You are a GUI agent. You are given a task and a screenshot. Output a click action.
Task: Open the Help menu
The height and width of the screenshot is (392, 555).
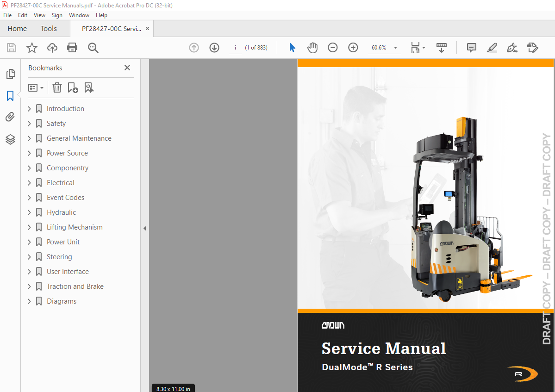[101, 15]
